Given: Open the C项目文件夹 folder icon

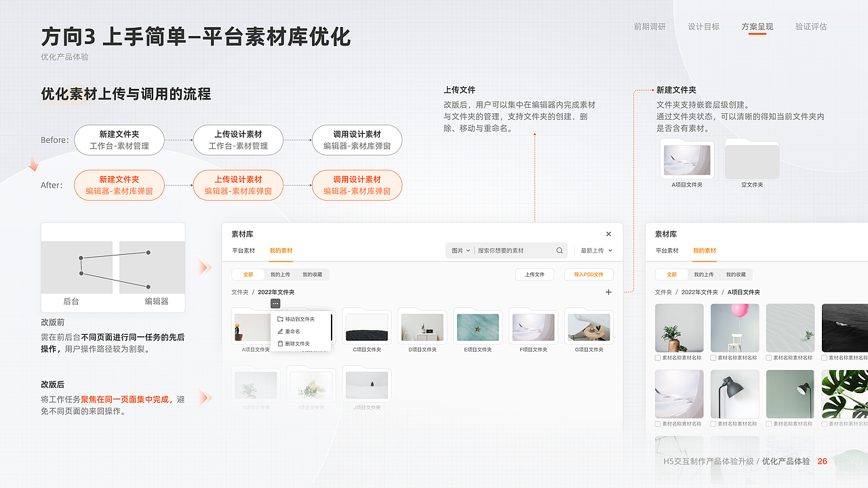Looking at the screenshot, I should click(367, 326).
